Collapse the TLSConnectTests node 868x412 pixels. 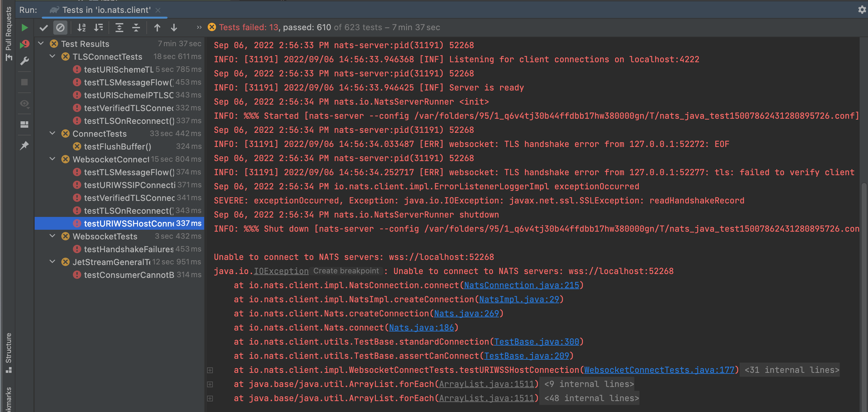click(53, 56)
